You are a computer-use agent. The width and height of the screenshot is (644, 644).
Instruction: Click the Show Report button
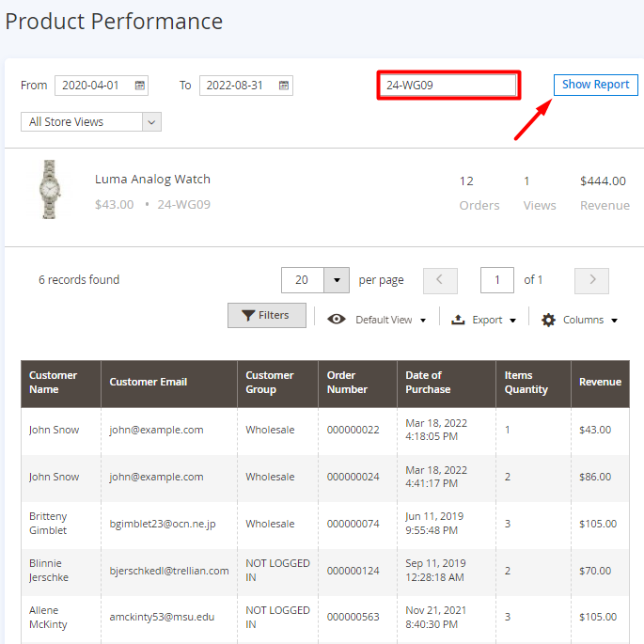[x=595, y=85]
